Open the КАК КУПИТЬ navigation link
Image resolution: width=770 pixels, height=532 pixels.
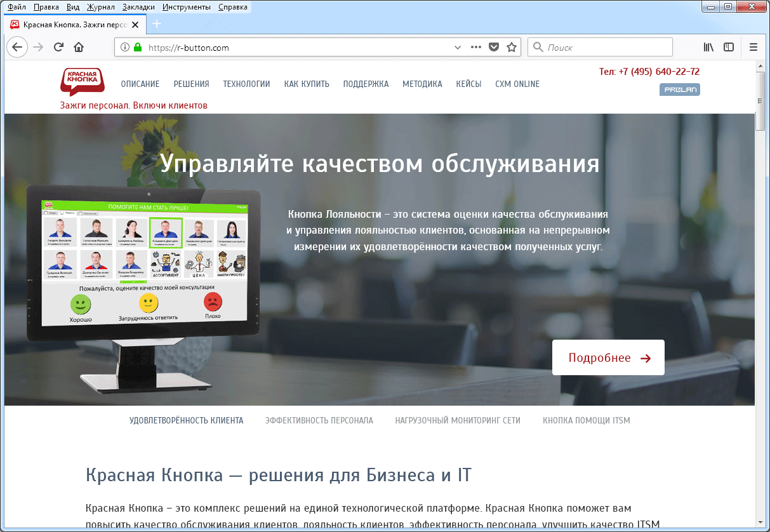pyautogui.click(x=307, y=84)
